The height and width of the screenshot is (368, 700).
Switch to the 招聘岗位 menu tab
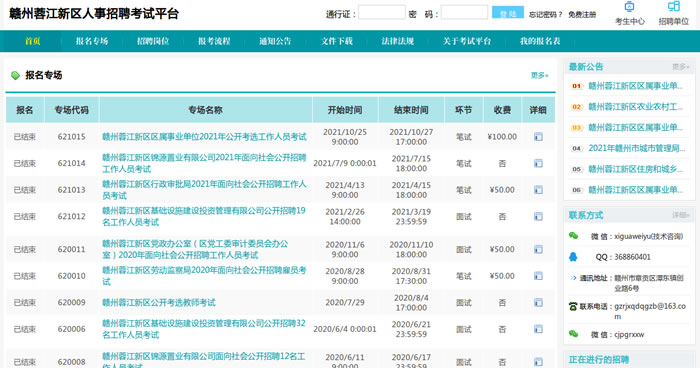click(153, 41)
